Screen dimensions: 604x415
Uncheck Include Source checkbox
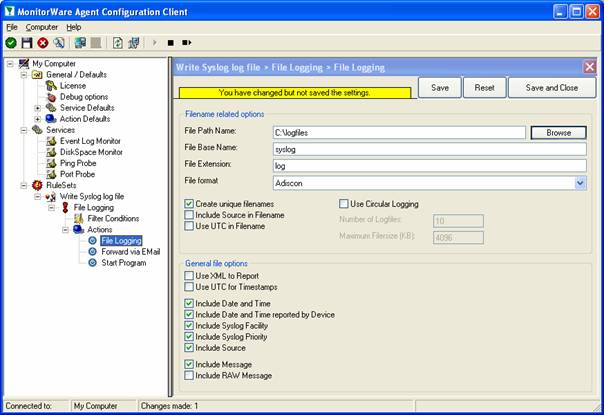pyautogui.click(x=189, y=348)
